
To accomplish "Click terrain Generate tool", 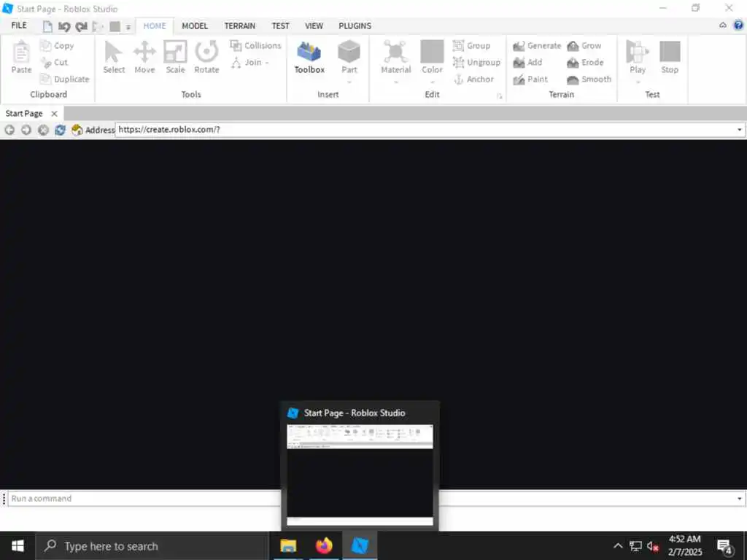I will (x=537, y=46).
